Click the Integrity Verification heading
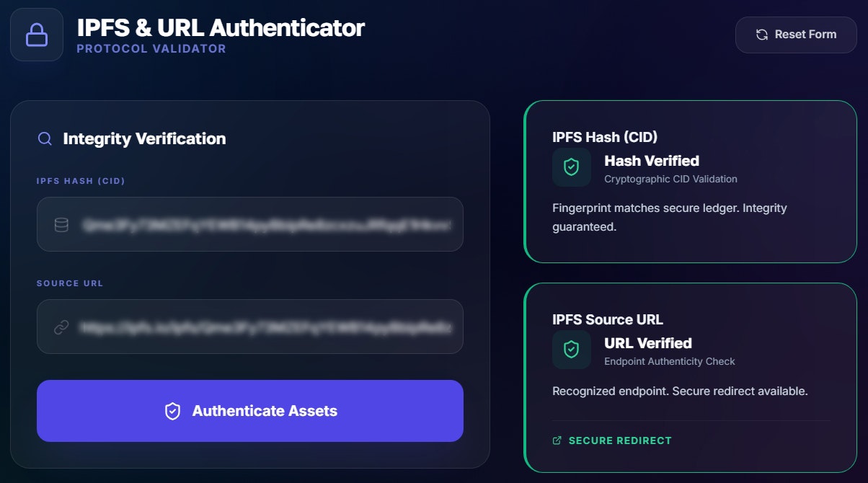Screen dimensions: 868x483 click(144, 138)
